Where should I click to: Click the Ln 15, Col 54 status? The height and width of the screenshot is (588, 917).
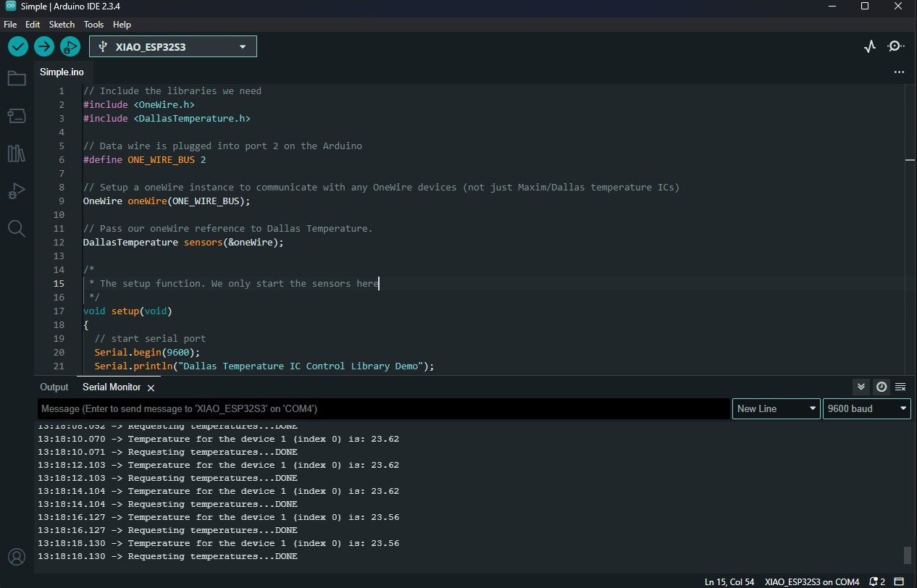(x=729, y=581)
